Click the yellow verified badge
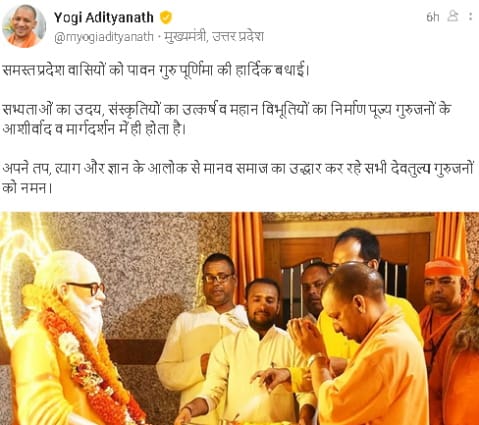The width and height of the screenshot is (479, 425). click(x=166, y=18)
